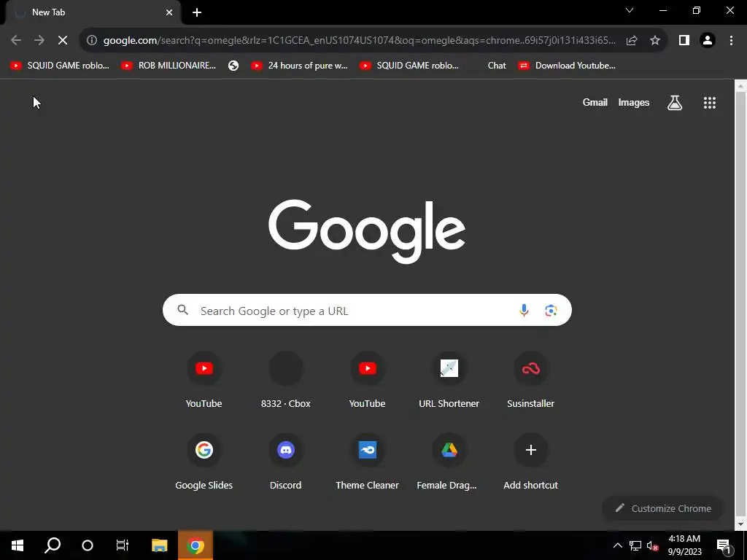Open URL Shortener shortcut

(449, 380)
